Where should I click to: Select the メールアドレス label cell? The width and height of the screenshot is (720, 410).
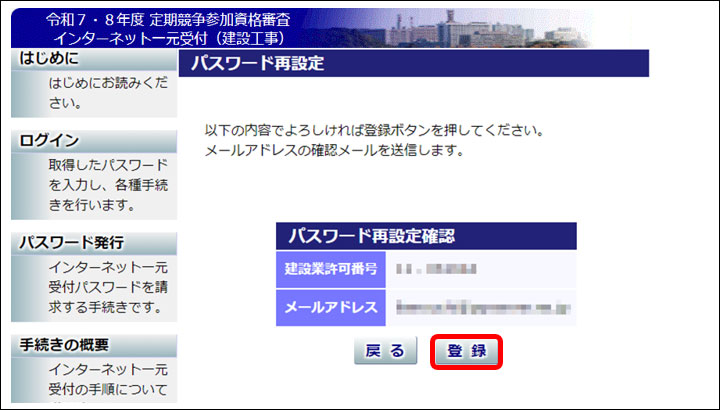(330, 307)
